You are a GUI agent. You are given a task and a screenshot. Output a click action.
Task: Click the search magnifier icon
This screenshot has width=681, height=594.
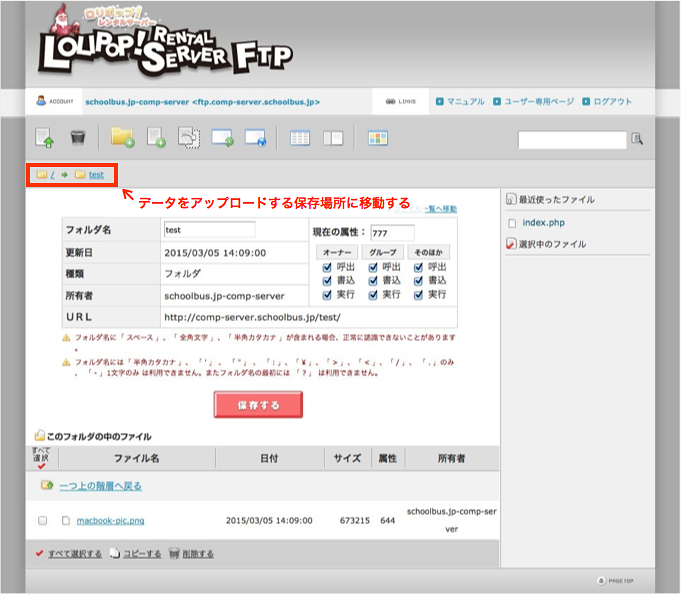pos(637,139)
